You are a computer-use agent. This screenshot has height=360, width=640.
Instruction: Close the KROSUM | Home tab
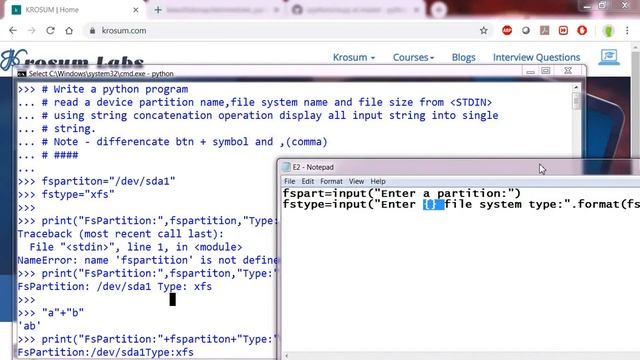click(136, 10)
